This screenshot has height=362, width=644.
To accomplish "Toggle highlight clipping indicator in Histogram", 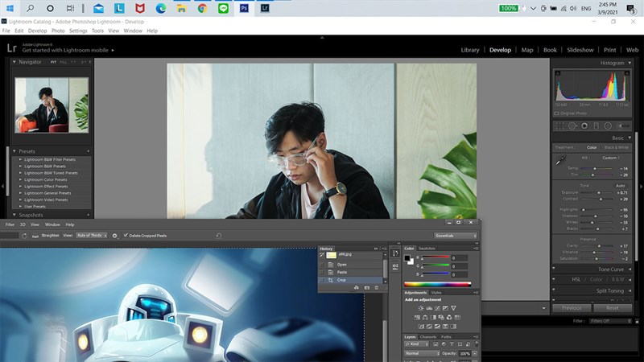I will [627, 73].
